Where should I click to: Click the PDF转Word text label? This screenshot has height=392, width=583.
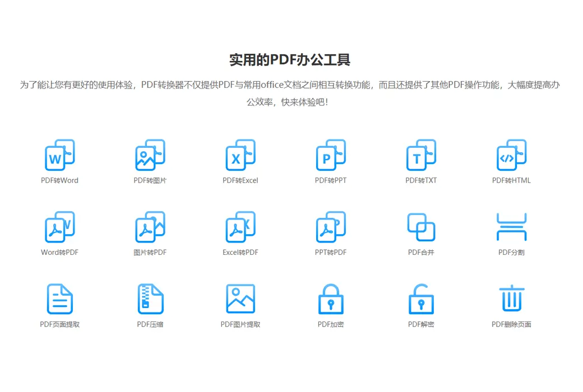click(x=60, y=180)
